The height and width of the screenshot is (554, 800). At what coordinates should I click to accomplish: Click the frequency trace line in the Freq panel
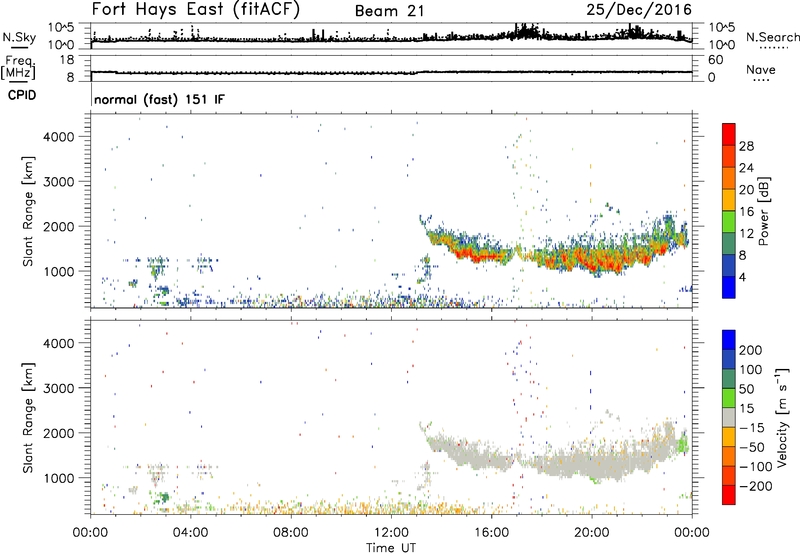click(391, 72)
